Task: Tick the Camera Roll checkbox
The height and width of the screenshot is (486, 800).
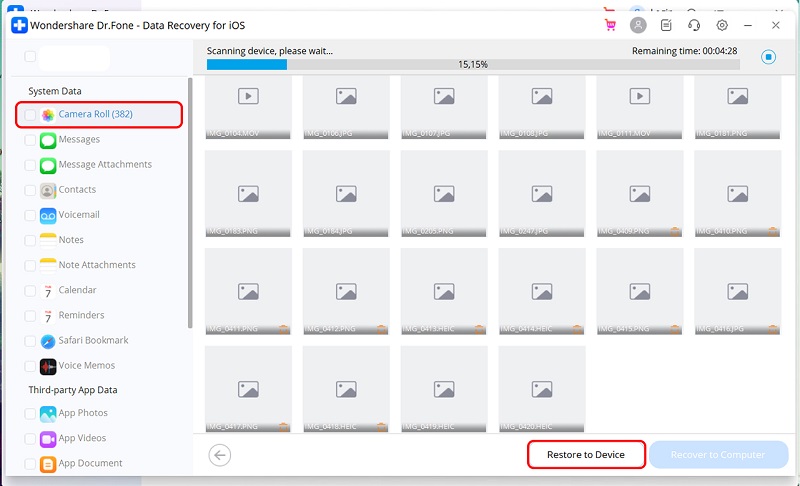Action: click(30, 115)
